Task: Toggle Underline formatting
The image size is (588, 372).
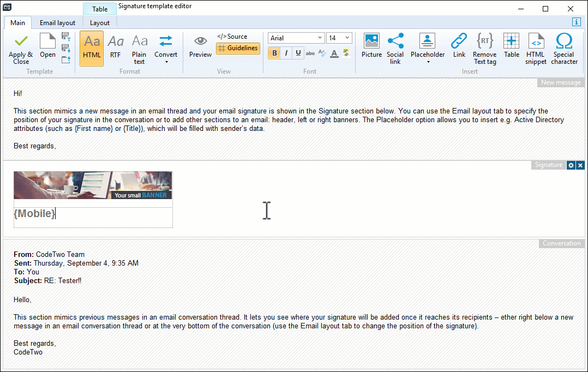Action: 298,53
